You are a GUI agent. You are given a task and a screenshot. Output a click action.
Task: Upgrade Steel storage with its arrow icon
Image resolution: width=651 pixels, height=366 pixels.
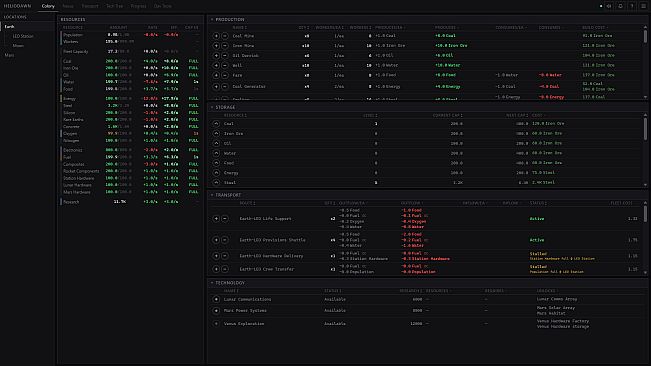[x=216, y=183]
